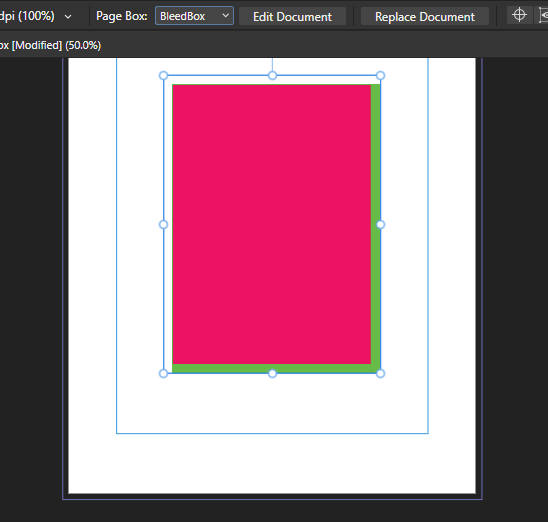Click the bottom-left selection handle
Screen dimensions: 548x522
point(163,374)
